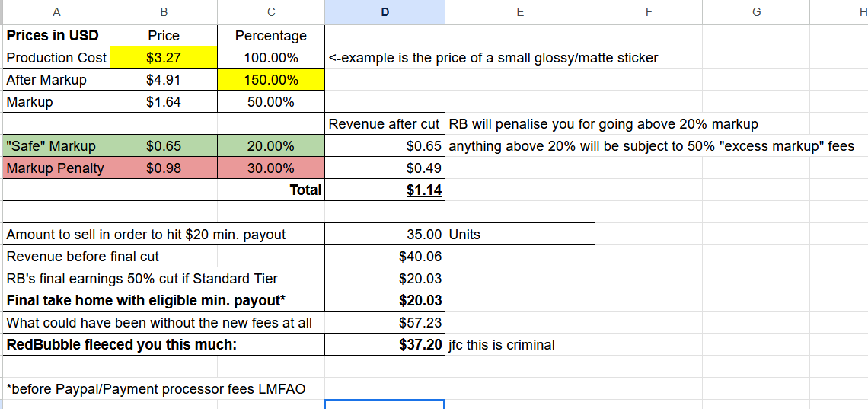The width and height of the screenshot is (868, 409).
Task: Select the $40.06 cell
Action: click(x=385, y=256)
